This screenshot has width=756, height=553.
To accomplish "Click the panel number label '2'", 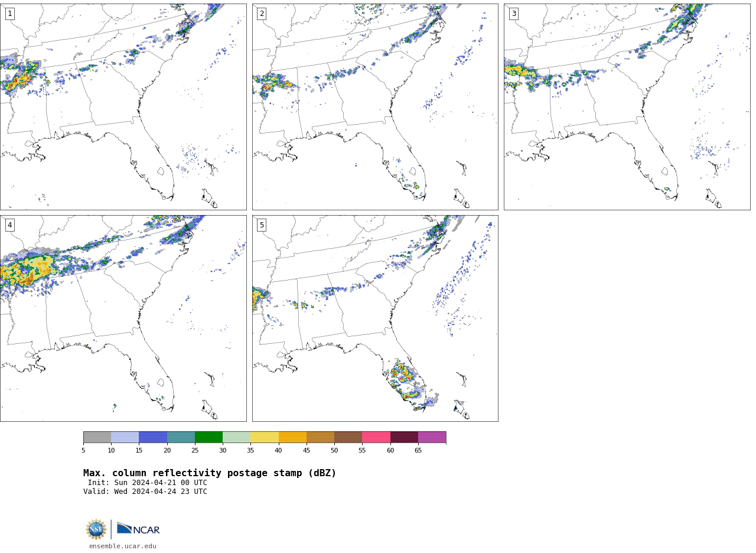I will coord(262,14).
